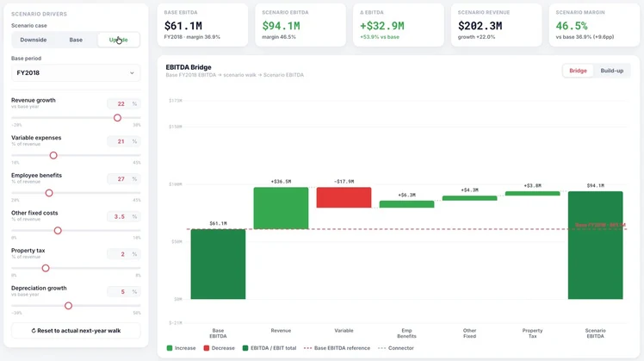644x361 pixels.
Task: Click Reset to actual next-year walk
Action: 76,331
